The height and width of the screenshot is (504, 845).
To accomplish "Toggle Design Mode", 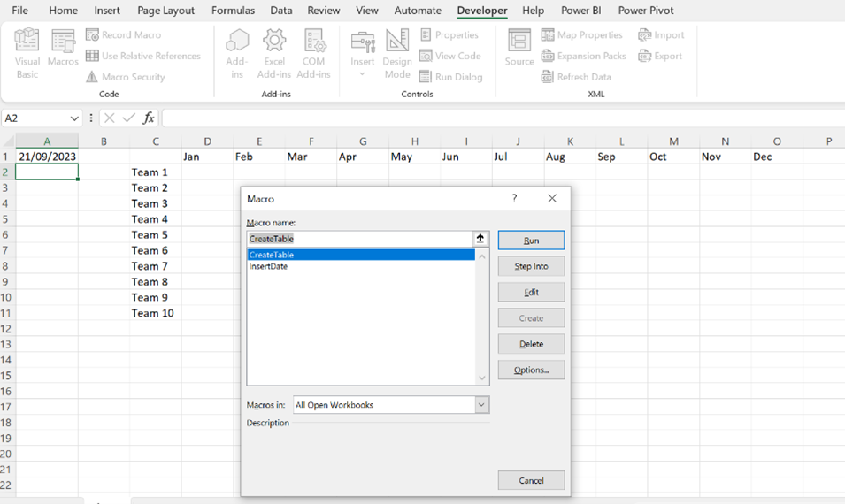I will [397, 53].
